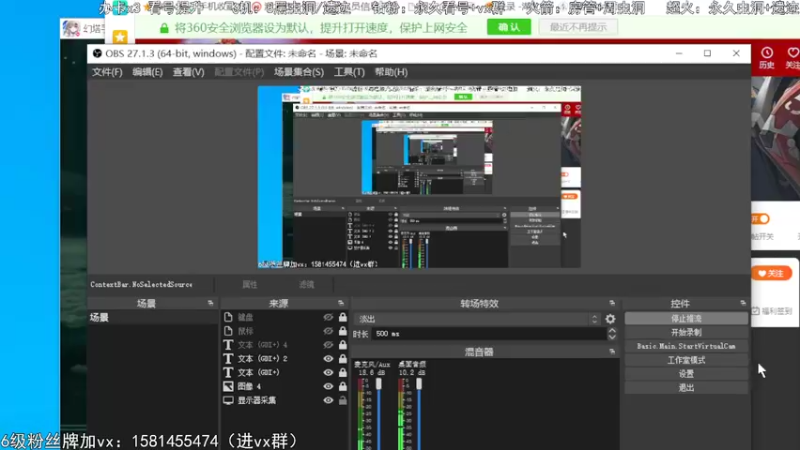Click the 时长 500 ms input field
Viewport: 800px width, 450px height.
(x=489, y=334)
